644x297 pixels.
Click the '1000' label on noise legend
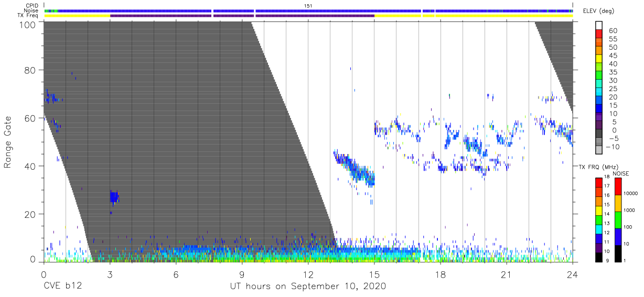tap(630, 210)
